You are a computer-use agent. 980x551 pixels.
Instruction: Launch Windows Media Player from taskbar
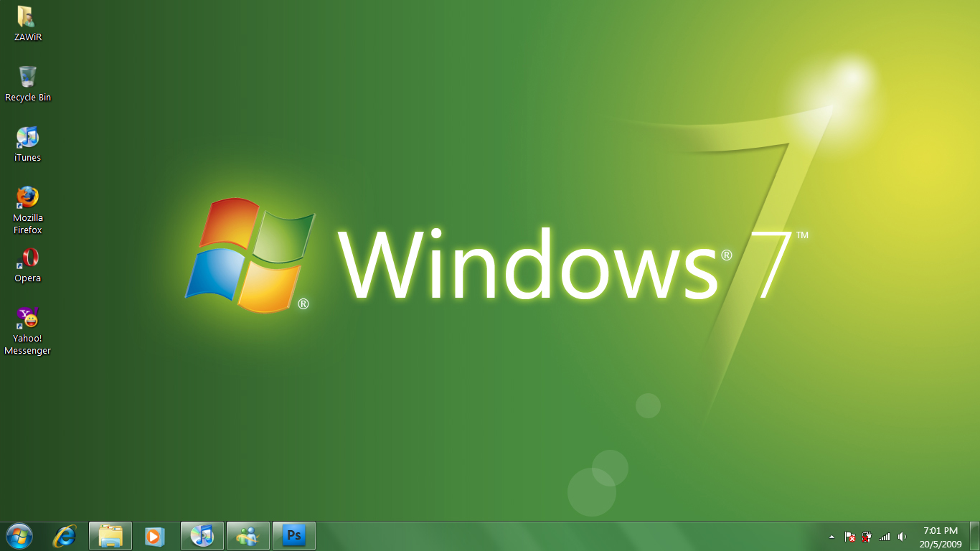(x=155, y=536)
